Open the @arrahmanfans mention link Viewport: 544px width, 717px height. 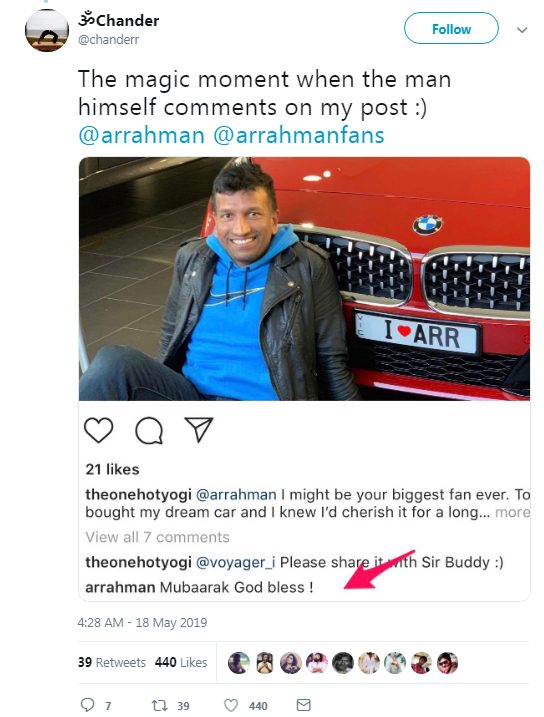[299, 135]
